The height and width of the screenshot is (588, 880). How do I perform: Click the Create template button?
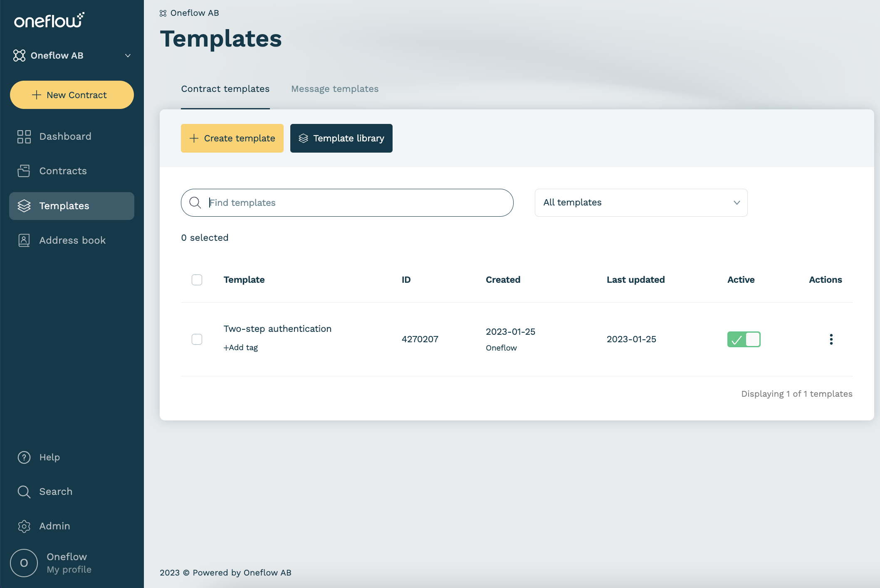(x=232, y=138)
